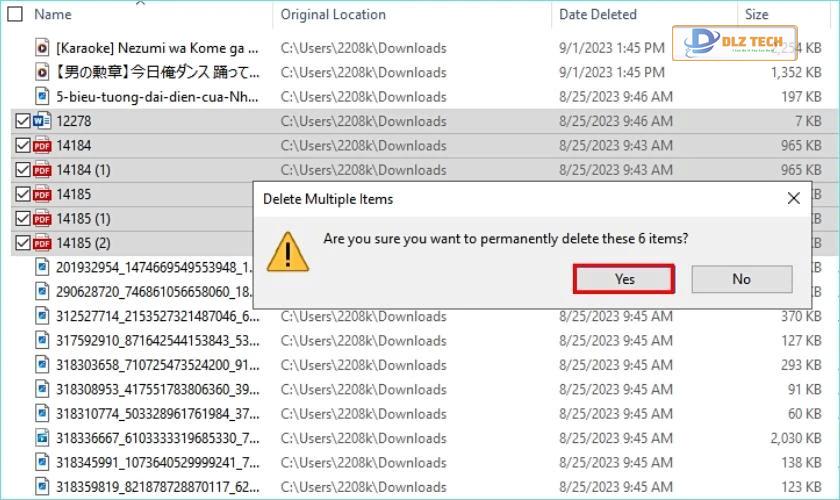Select file name 【男の勲章】今日俺ダンス
The width and height of the screenshot is (840, 500).
pos(158,72)
